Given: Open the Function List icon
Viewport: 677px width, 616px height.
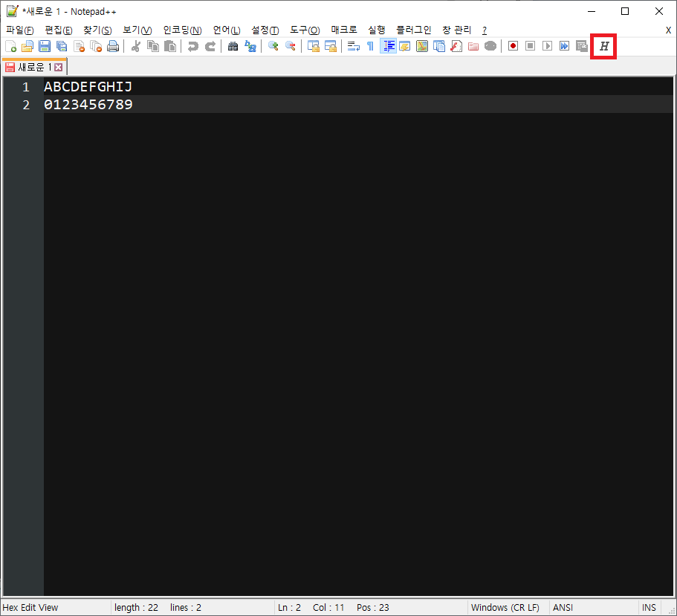Looking at the screenshot, I should (x=456, y=46).
